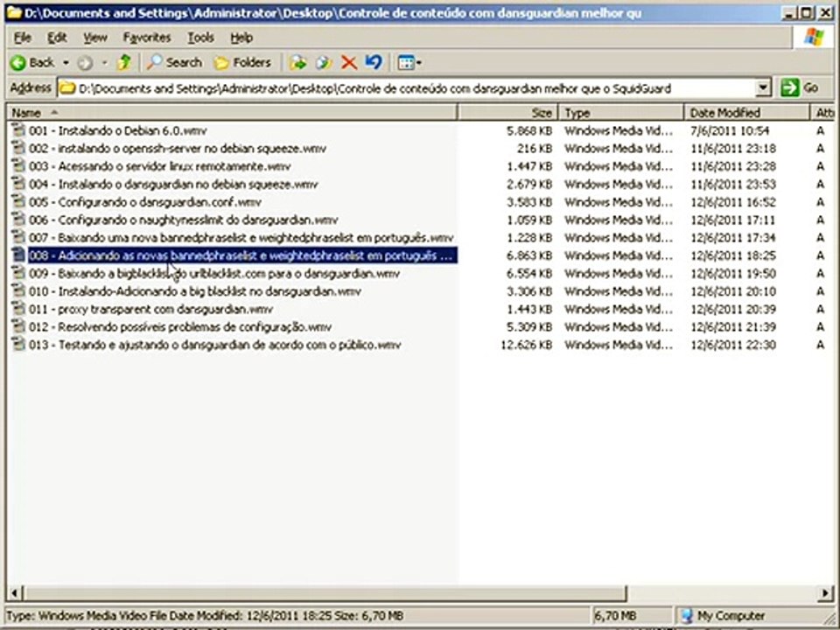Click the My Computer status bar zone

point(752,616)
